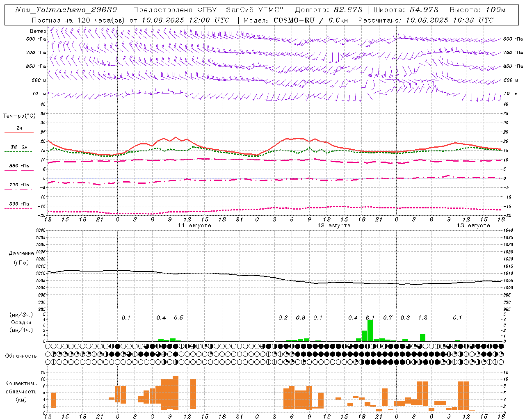Click the '13 августа' date label
This screenshot has width=525, height=420.
[473, 226]
